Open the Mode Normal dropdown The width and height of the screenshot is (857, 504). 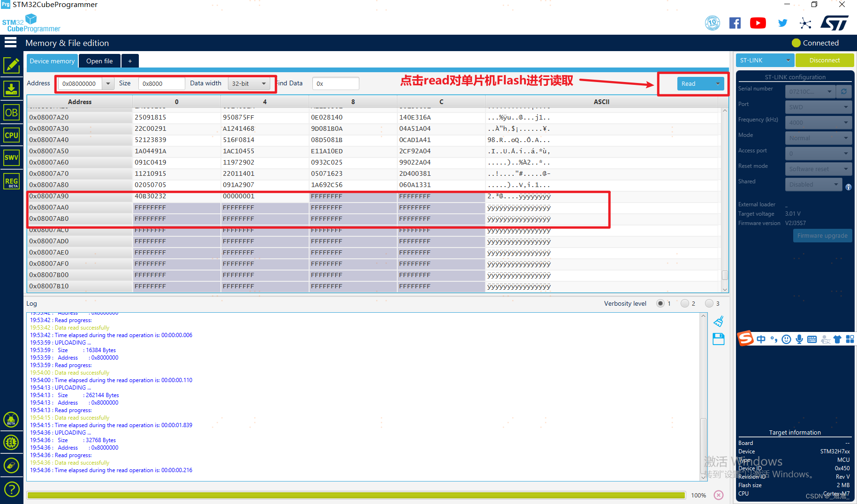819,138
